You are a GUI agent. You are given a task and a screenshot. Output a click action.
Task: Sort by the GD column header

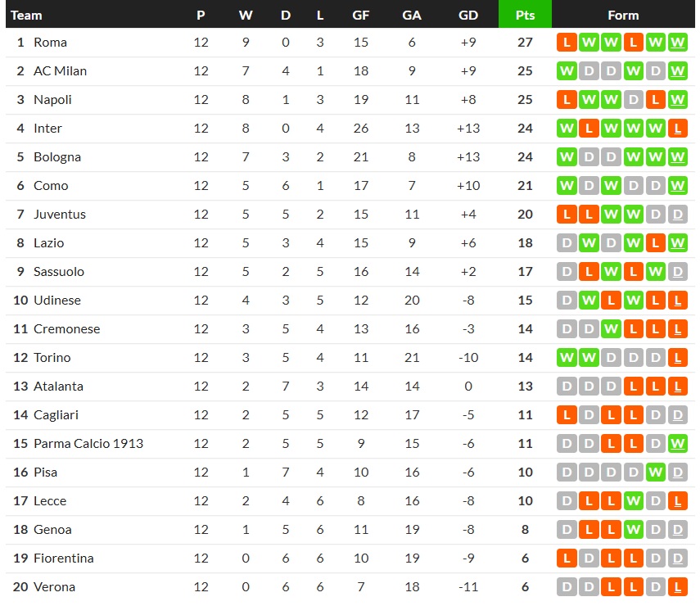click(468, 15)
